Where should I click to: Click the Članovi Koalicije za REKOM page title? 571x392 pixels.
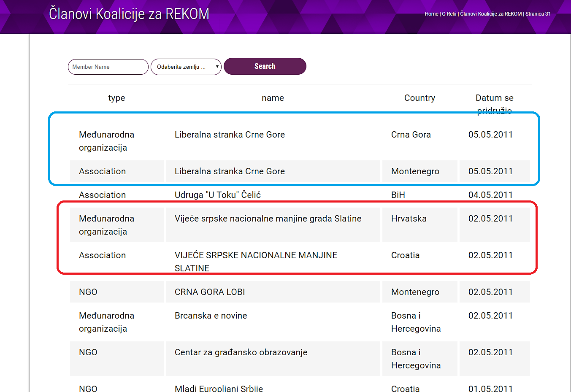tap(129, 14)
